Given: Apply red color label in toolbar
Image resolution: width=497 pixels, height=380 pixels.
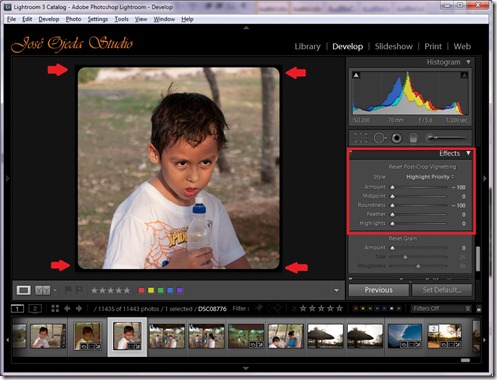Looking at the screenshot, I should [141, 290].
